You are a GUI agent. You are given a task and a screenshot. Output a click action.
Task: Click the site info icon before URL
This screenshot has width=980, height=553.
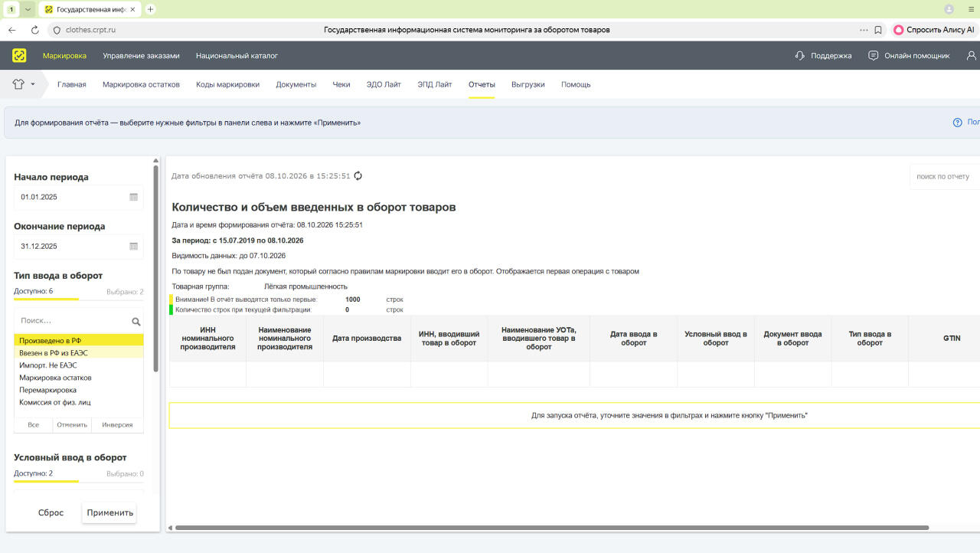tap(56, 30)
